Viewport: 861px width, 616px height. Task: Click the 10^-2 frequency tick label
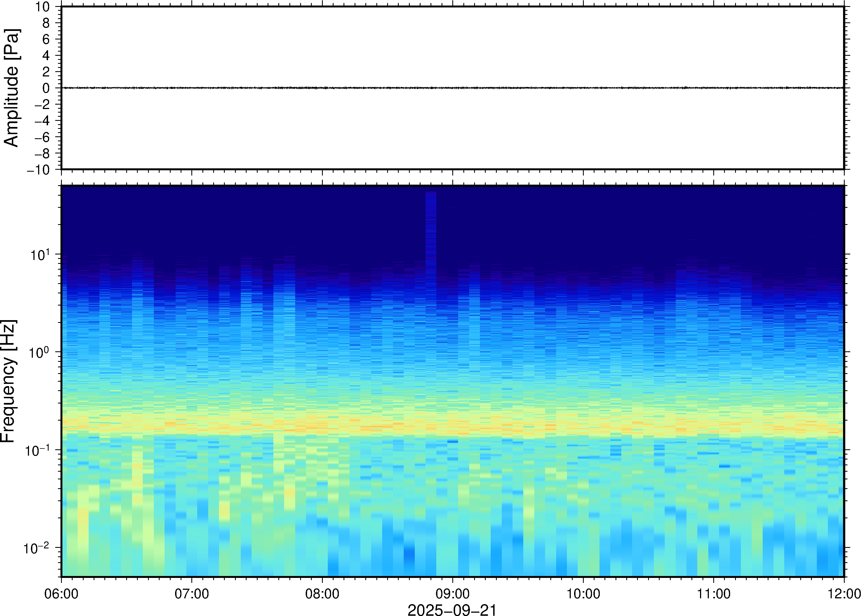36,548
